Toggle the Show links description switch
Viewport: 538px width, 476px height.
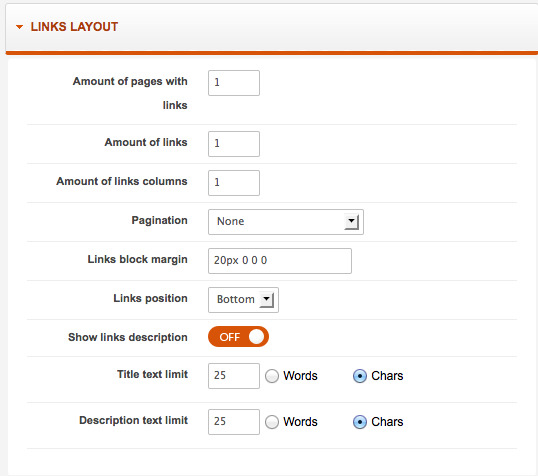[x=238, y=337]
